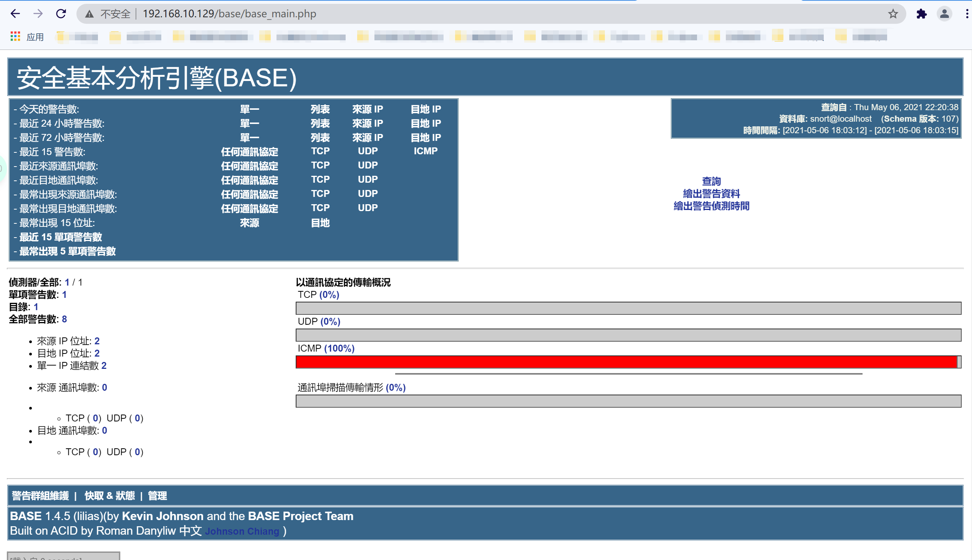Open 最近來源通訊埠數 任何通訊協定 link
The width and height of the screenshot is (972, 560).
249,166
